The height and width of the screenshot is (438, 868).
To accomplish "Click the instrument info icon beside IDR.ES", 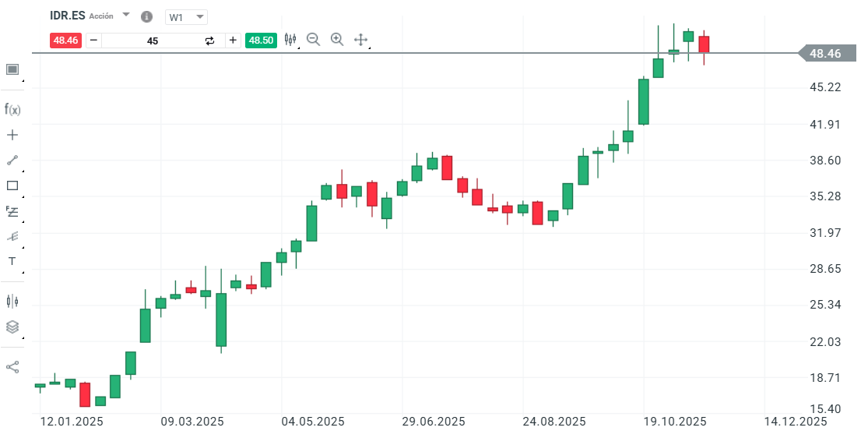I will coord(146,16).
